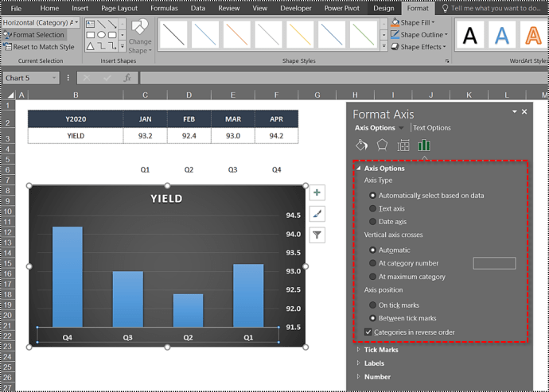Click Reset to Match Style

click(x=38, y=47)
